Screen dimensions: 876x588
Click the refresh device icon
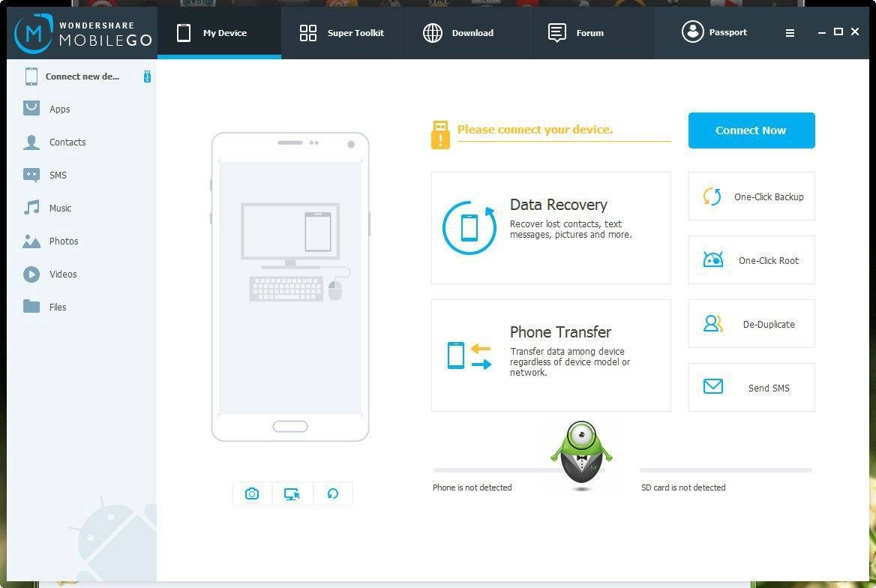click(x=333, y=493)
